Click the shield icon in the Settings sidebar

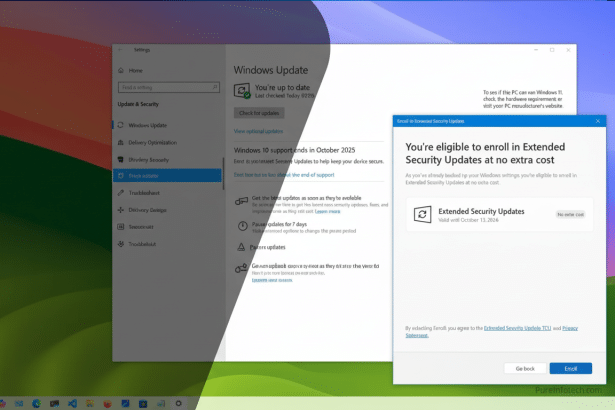pos(120,159)
